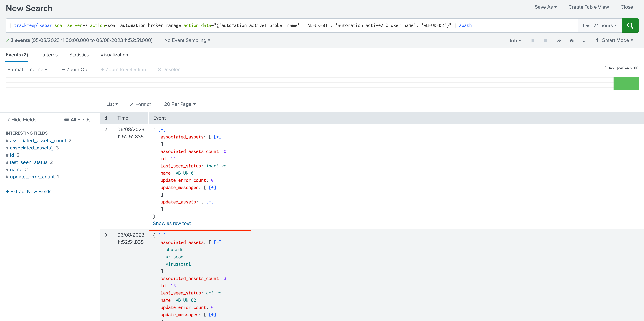
Task: Open No Event Sampling dropdown
Action: pyautogui.click(x=187, y=40)
